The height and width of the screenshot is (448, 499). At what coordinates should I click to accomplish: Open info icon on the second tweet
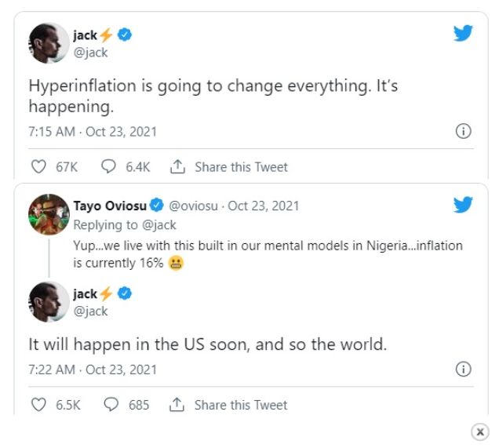pyautogui.click(x=463, y=369)
